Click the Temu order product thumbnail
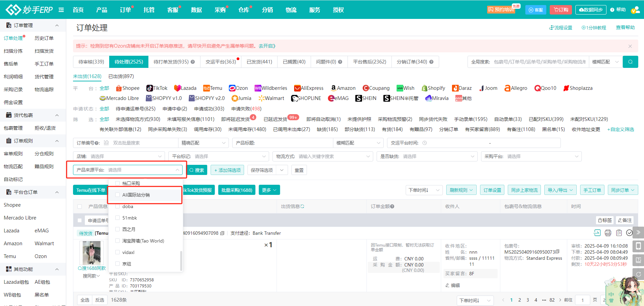 click(x=92, y=253)
